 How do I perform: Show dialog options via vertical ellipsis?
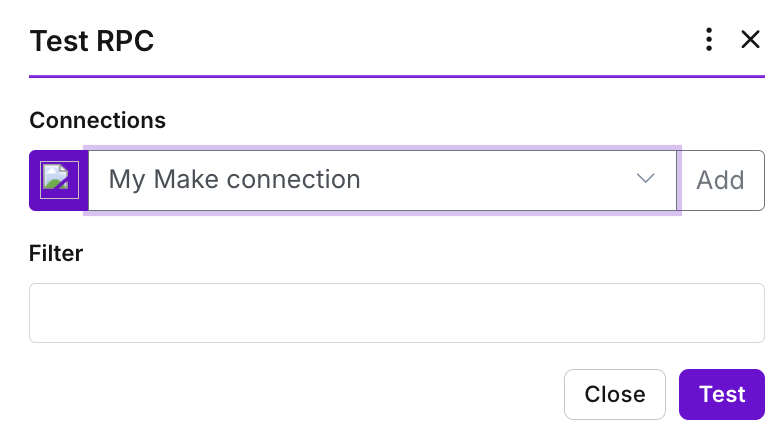(709, 40)
